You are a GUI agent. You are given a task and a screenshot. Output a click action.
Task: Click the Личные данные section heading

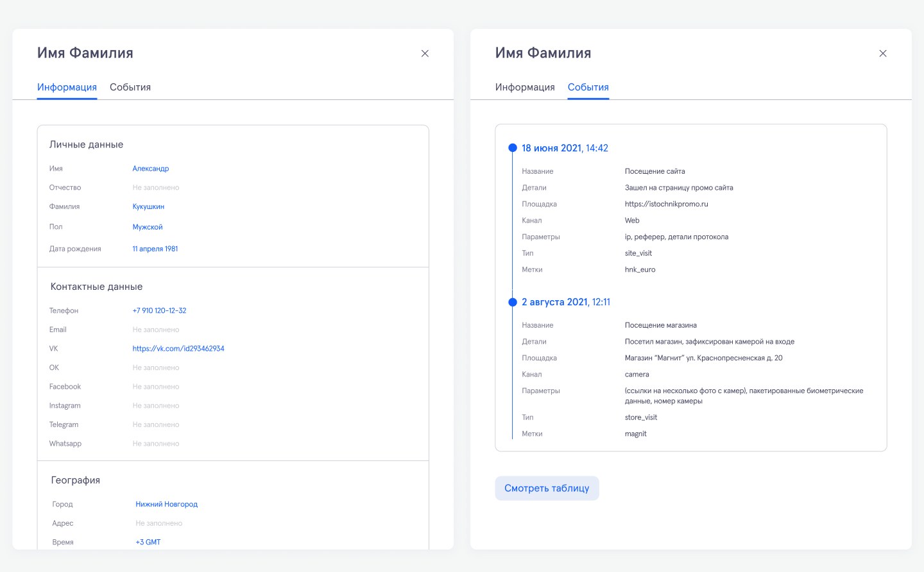(87, 145)
